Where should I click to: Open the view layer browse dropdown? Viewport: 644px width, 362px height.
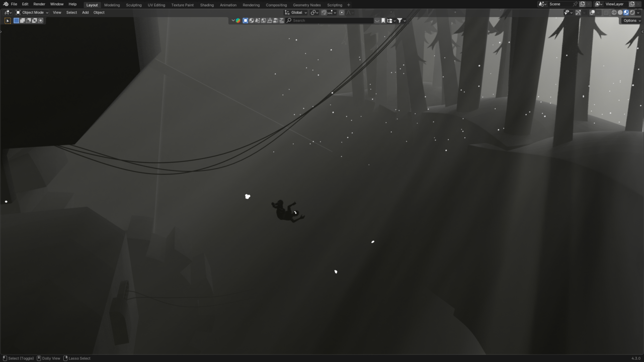click(x=599, y=4)
